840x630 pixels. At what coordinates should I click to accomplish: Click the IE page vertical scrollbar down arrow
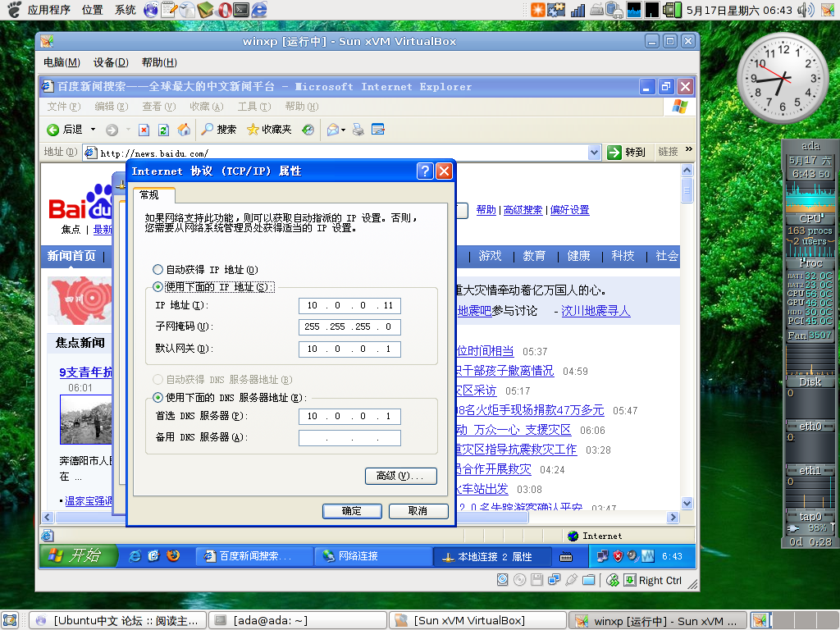(687, 503)
